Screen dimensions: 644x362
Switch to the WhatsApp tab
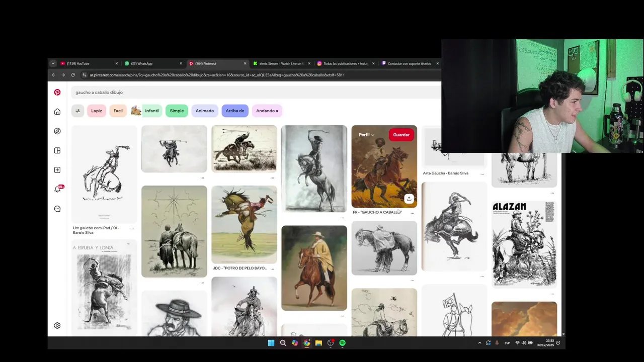(153, 63)
